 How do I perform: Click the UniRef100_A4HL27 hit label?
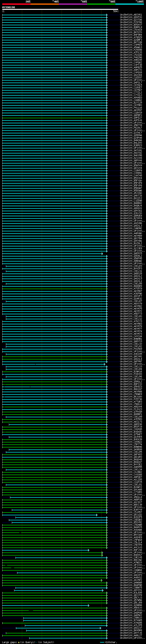pos(131,635)
